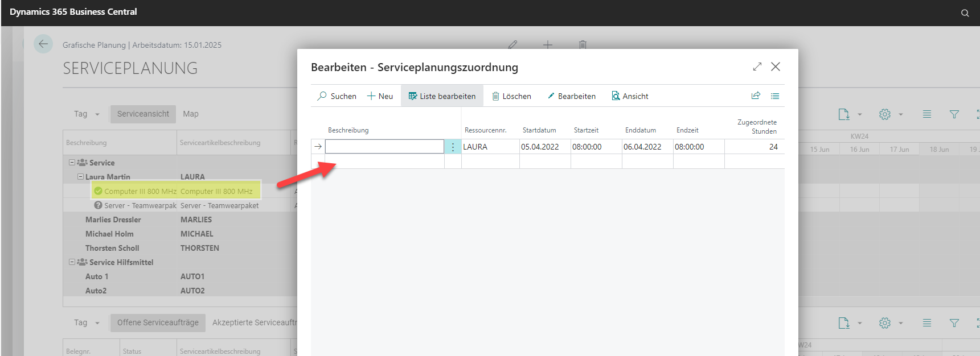The height and width of the screenshot is (356, 980).
Task: Click the trash icon on Serviceplanung page header
Action: pyautogui.click(x=583, y=44)
